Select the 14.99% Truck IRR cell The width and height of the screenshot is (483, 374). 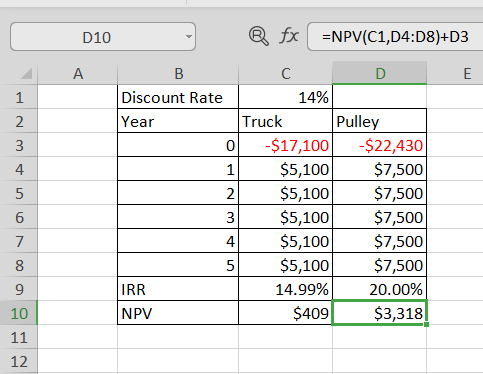coord(286,289)
